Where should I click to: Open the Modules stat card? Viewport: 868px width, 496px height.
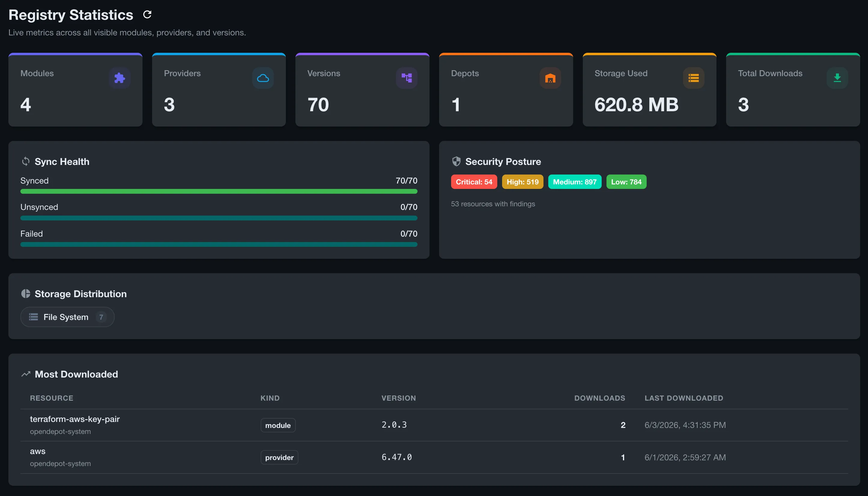tap(75, 90)
